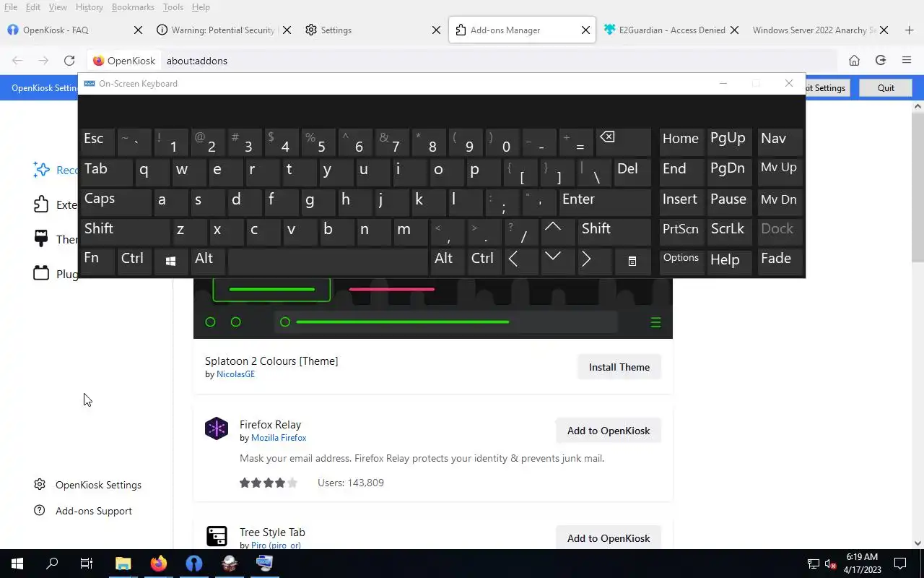Open the notification center icon

[x=900, y=564]
